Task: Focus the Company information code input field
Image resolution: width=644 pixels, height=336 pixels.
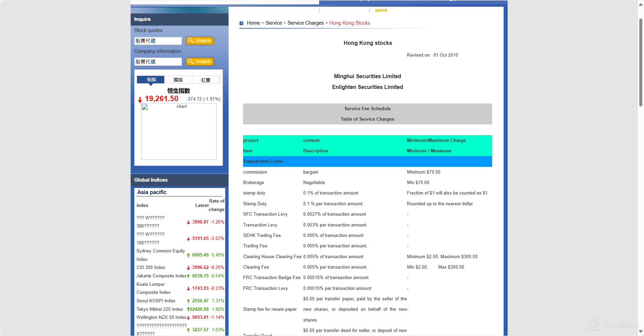Action: pyautogui.click(x=158, y=62)
